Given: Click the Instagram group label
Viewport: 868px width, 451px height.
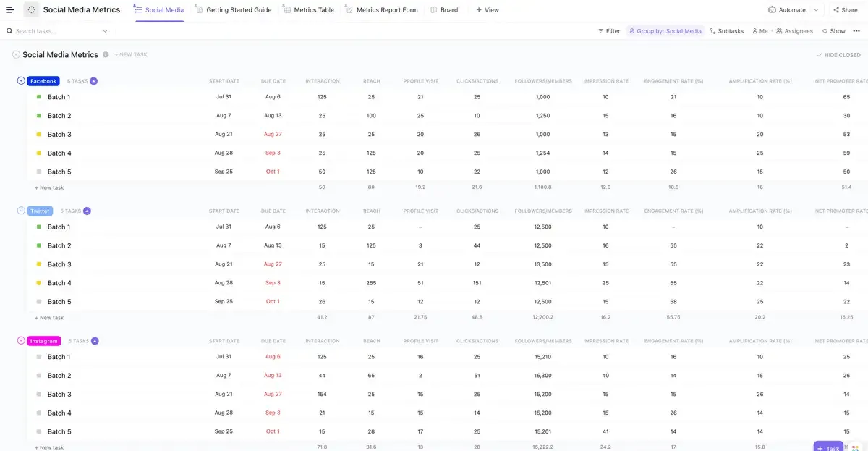Looking at the screenshot, I should (44, 341).
